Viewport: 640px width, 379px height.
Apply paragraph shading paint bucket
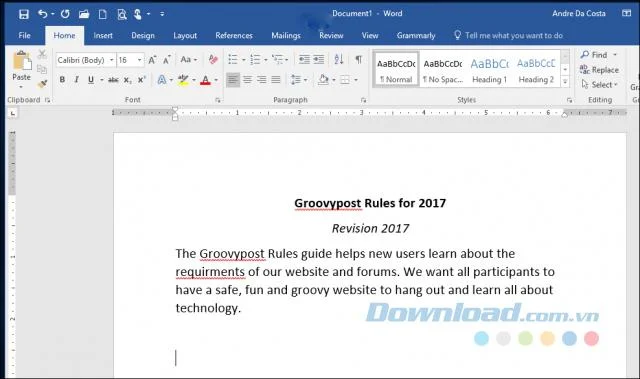click(323, 80)
